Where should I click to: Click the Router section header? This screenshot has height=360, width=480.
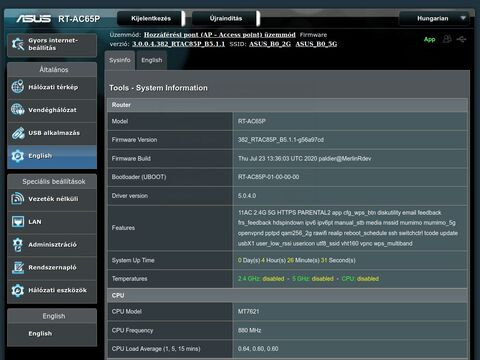tap(287, 105)
